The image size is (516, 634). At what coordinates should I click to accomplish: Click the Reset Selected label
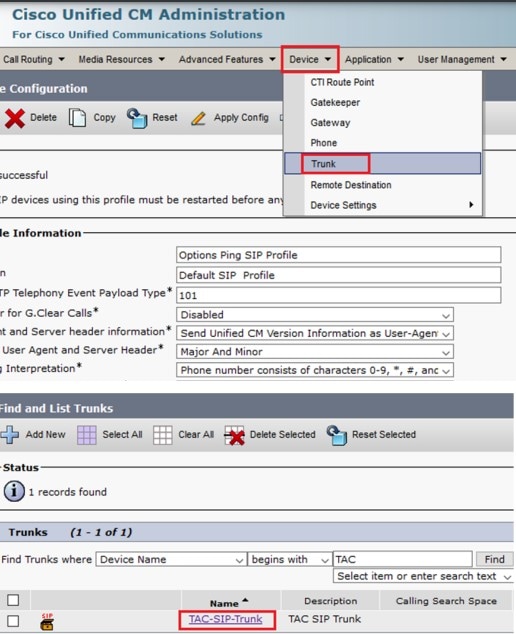tap(384, 435)
